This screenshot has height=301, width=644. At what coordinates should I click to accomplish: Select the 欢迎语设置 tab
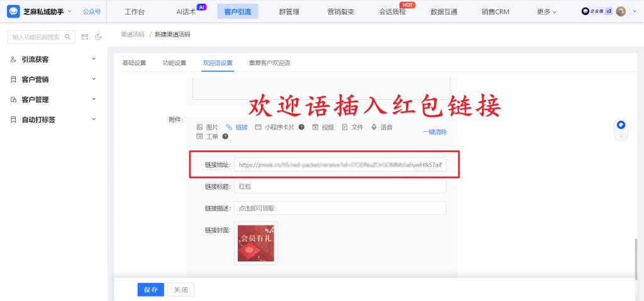coord(217,63)
